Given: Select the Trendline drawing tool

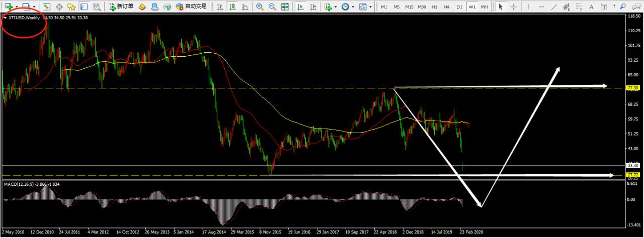Looking at the screenshot, I should [x=554, y=7].
